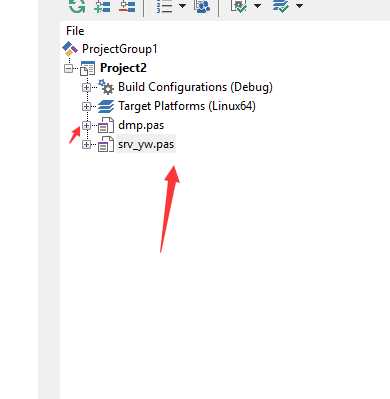Select the ProjectGroup1 root node
The height and width of the screenshot is (399, 390).
(x=120, y=49)
